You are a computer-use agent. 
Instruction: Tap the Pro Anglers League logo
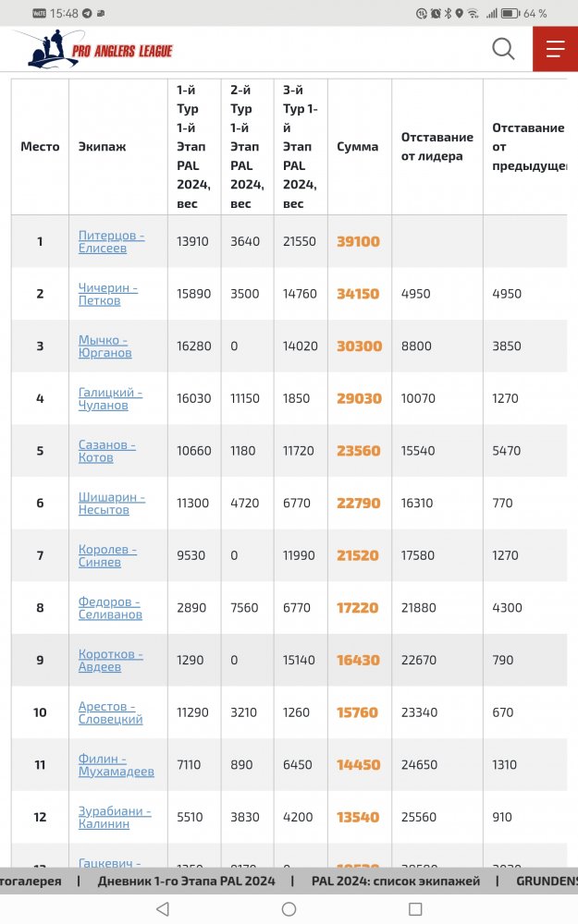pyautogui.click(x=93, y=49)
